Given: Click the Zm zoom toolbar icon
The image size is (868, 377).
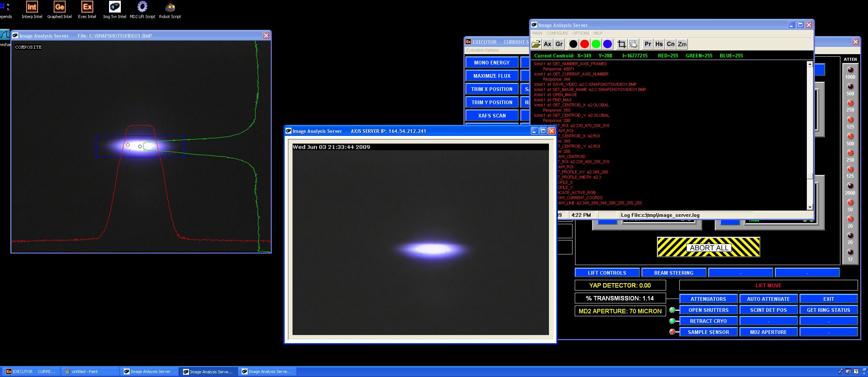Looking at the screenshot, I should 682,44.
